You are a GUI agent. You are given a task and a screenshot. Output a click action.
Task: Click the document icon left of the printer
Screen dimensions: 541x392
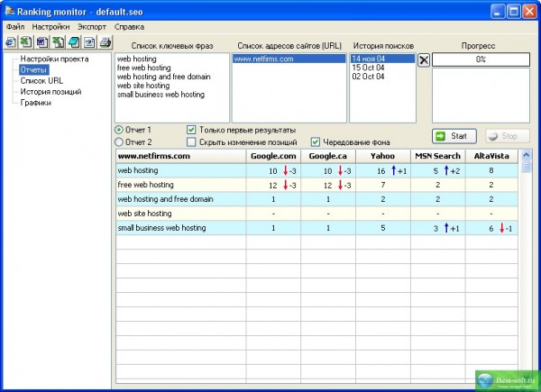pos(89,42)
